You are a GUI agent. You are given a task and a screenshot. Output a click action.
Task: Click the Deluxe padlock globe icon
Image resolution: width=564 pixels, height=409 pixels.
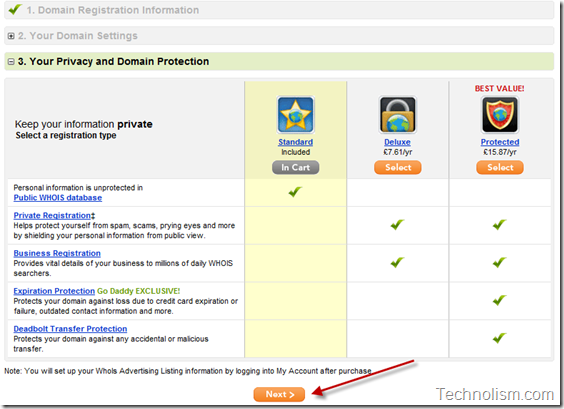point(397,115)
